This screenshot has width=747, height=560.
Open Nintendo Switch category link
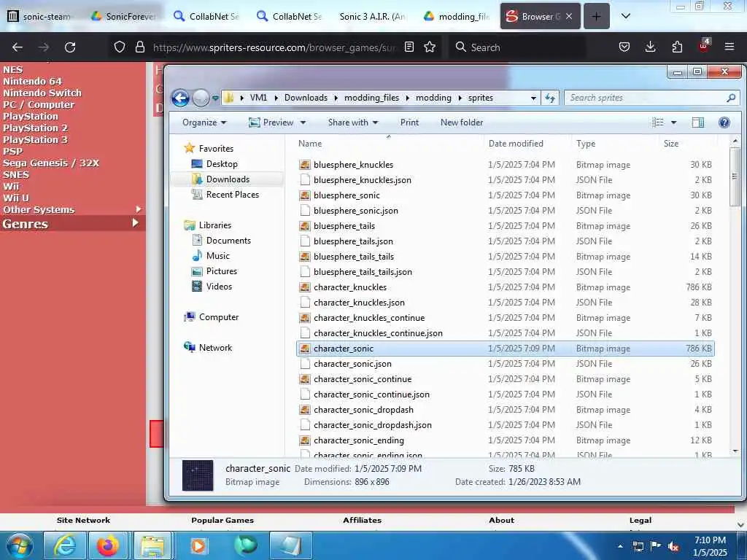(42, 93)
